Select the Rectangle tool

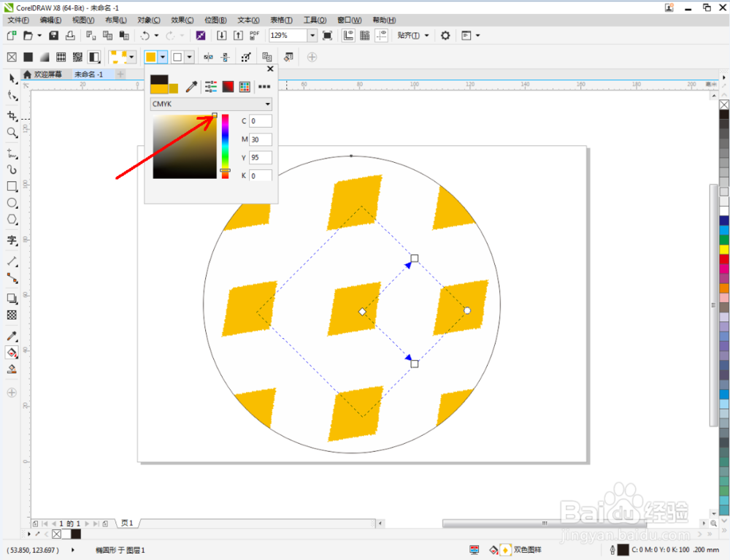coord(12,186)
